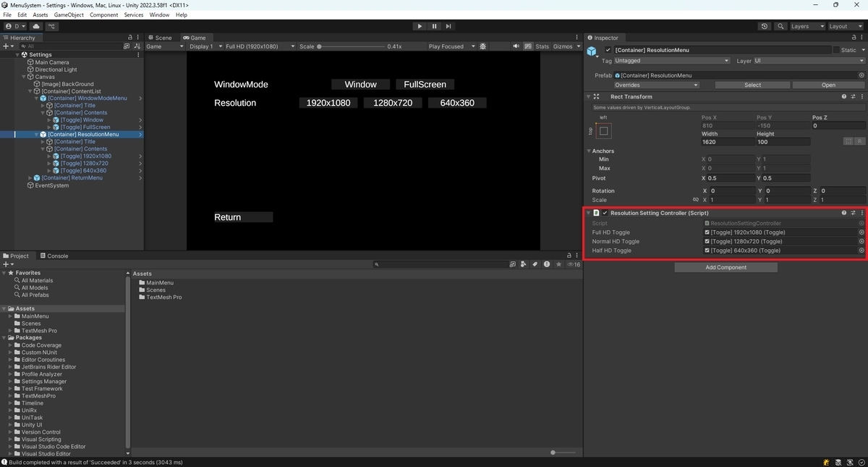The image size is (868, 467).
Task: Open the GameObject menu
Action: pos(67,14)
